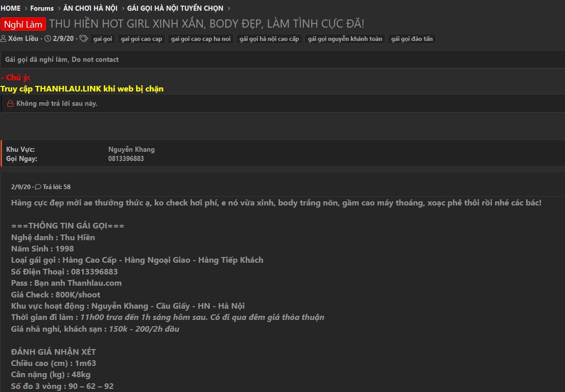Go to the HOME breadcrumb

[x=10, y=8]
